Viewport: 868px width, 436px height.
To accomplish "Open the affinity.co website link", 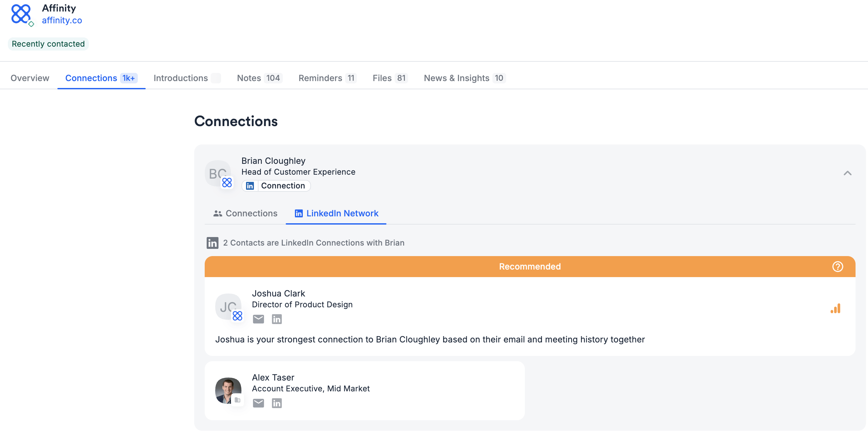I will tap(62, 20).
